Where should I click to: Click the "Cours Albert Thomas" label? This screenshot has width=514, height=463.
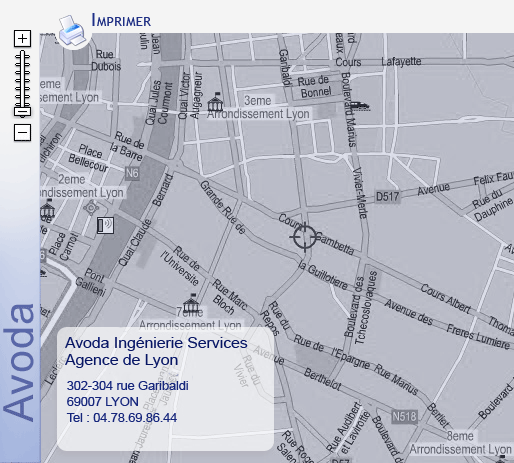(467, 308)
